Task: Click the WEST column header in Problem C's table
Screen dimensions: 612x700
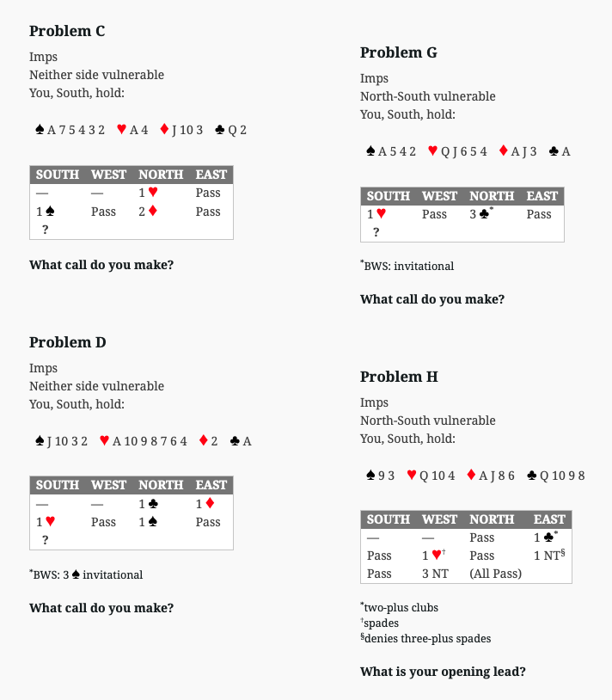Action: click(x=108, y=175)
